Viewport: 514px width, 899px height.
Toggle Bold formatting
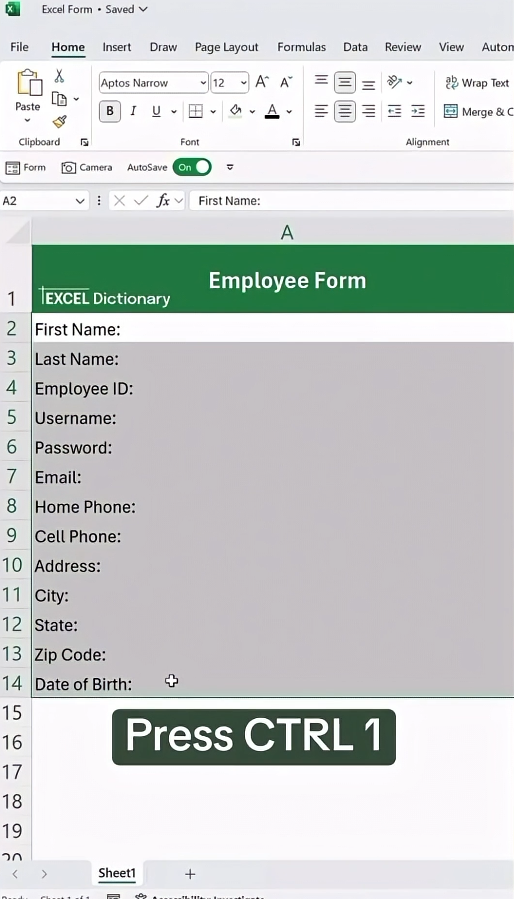coord(110,111)
